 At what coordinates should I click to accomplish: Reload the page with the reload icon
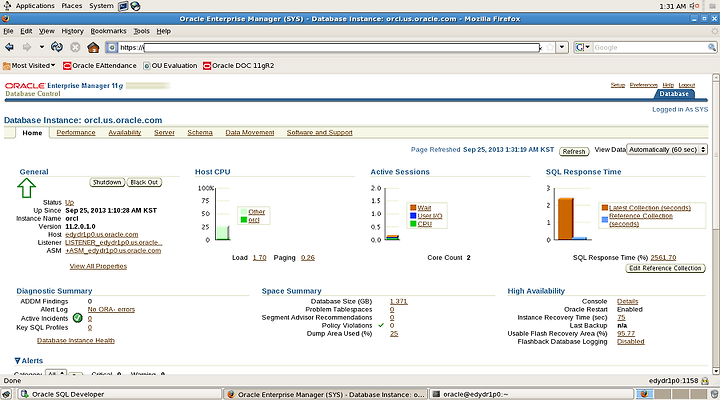tap(57, 47)
